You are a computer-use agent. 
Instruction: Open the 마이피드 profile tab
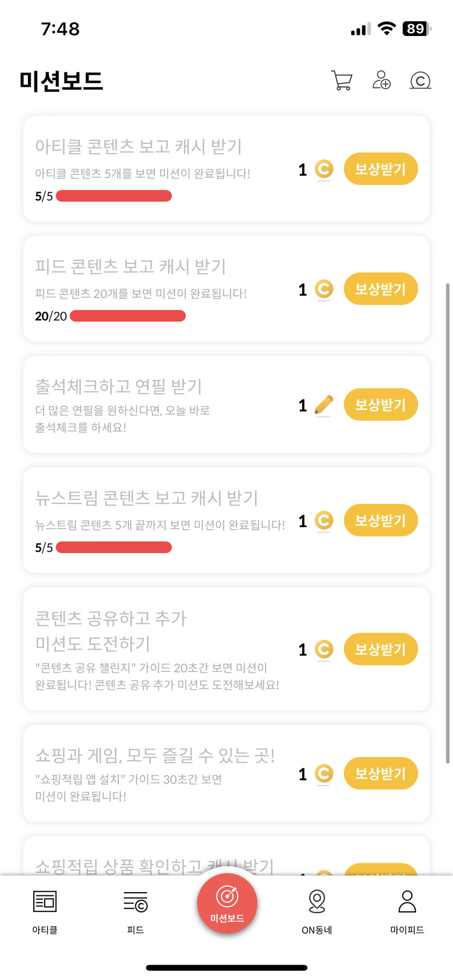[407, 902]
